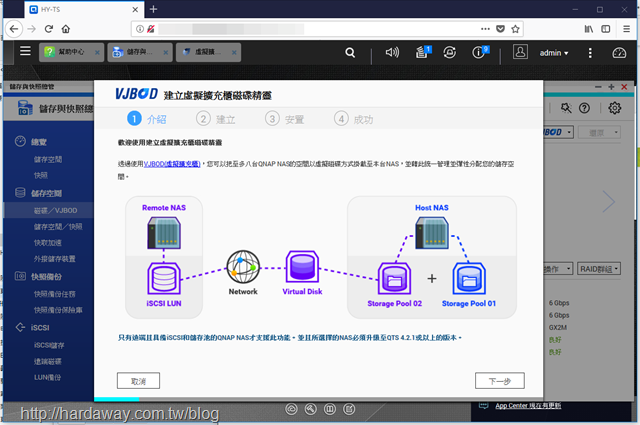Open App Center update notification link
This screenshot has height=425, width=640.
pyautogui.click(x=528, y=405)
